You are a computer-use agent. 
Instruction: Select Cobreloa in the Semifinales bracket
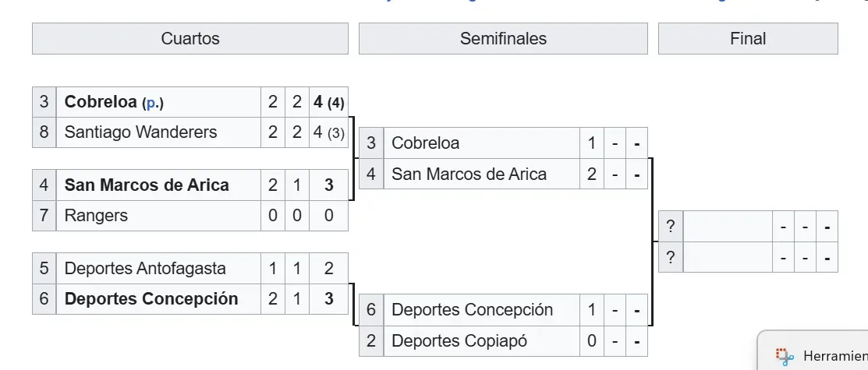click(426, 143)
